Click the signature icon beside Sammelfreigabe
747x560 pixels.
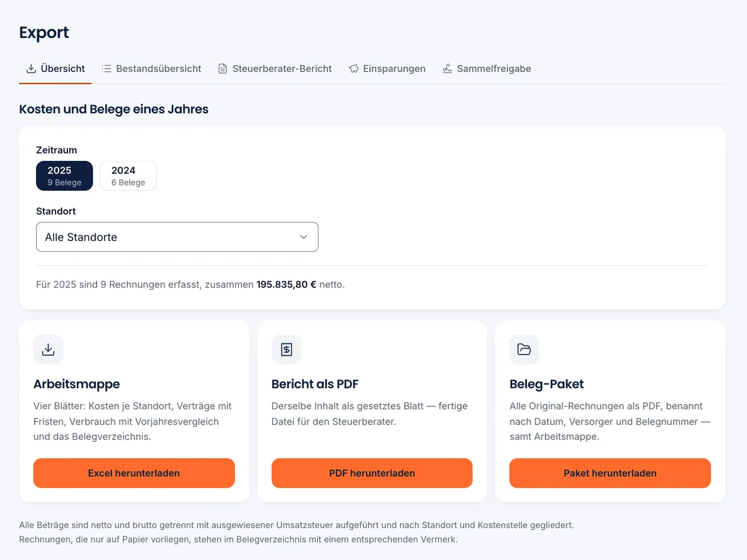coord(447,69)
